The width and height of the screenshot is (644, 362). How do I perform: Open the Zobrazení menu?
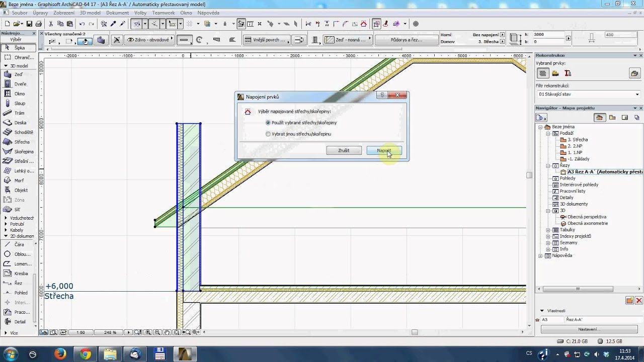coord(64,13)
